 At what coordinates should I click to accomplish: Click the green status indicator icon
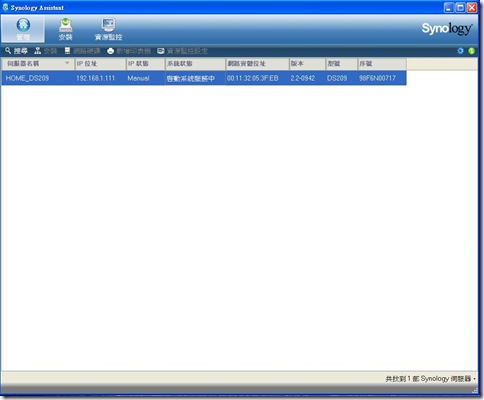(471, 51)
